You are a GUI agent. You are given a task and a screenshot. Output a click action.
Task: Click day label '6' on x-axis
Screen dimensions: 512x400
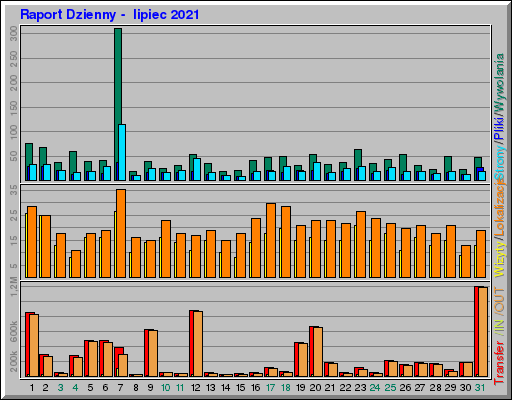click(x=105, y=388)
